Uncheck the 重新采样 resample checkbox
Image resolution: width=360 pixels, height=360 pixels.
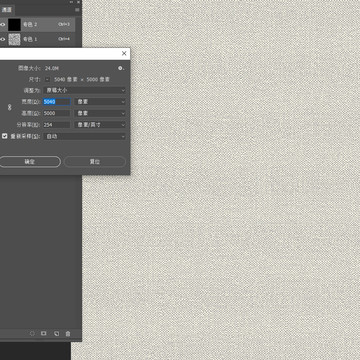[4, 136]
